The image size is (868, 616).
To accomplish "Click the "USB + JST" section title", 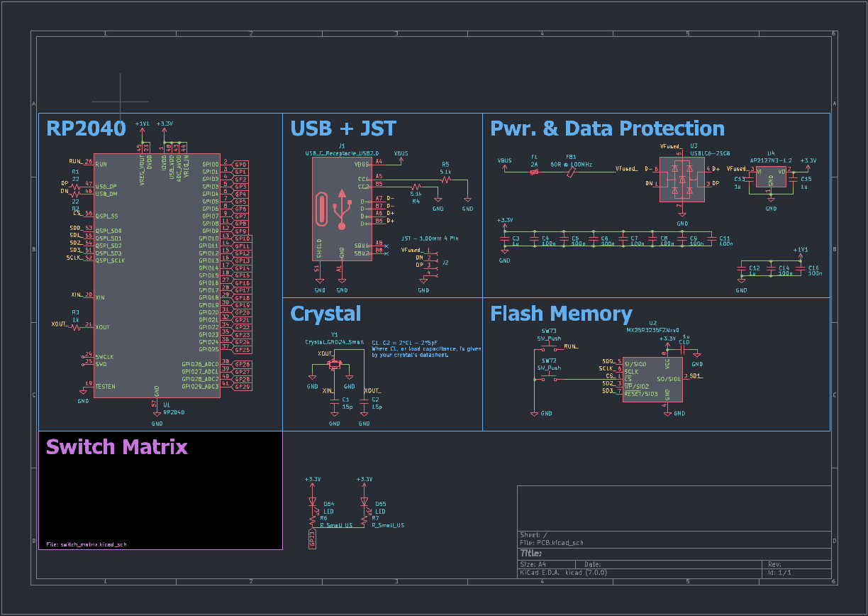I will [343, 128].
